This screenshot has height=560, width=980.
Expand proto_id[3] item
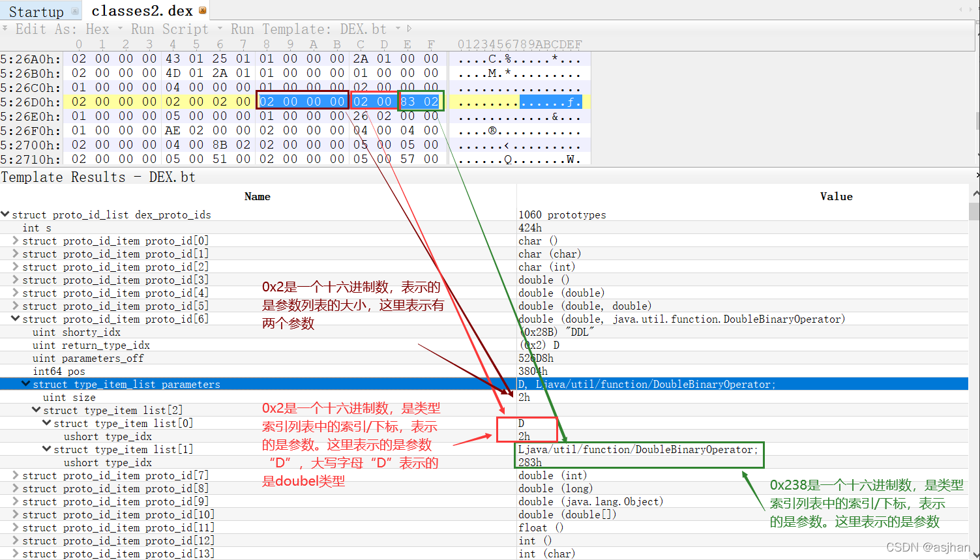point(16,280)
